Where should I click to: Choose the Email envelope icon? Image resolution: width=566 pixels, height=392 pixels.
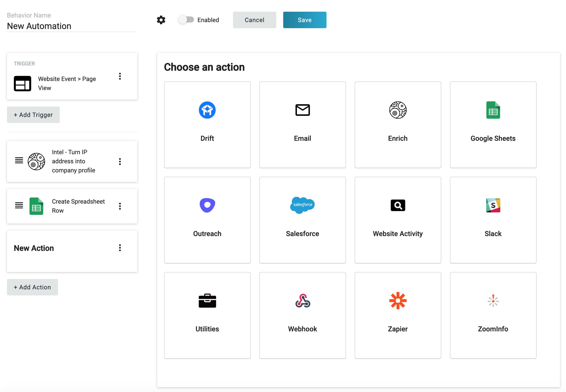tap(302, 110)
